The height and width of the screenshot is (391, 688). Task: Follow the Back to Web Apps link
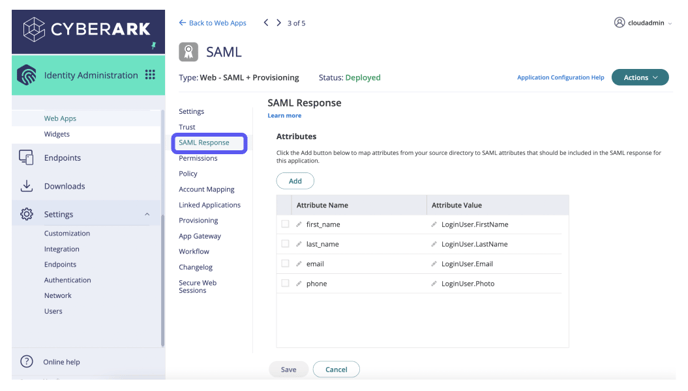coord(213,23)
